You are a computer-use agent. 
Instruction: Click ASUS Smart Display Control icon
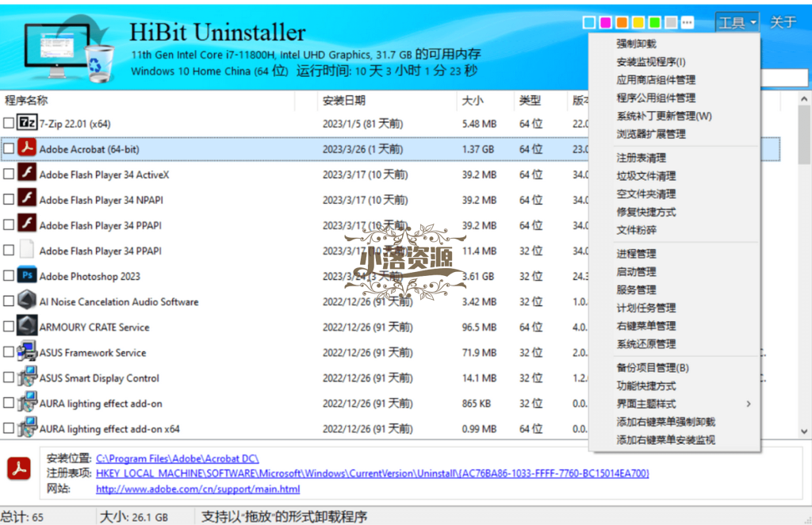point(27,377)
